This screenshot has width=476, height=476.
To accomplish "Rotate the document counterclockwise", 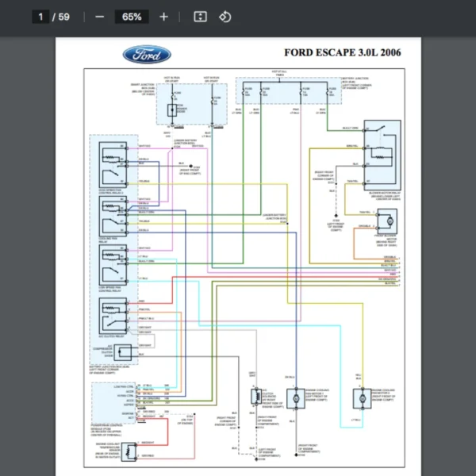I will click(x=225, y=17).
